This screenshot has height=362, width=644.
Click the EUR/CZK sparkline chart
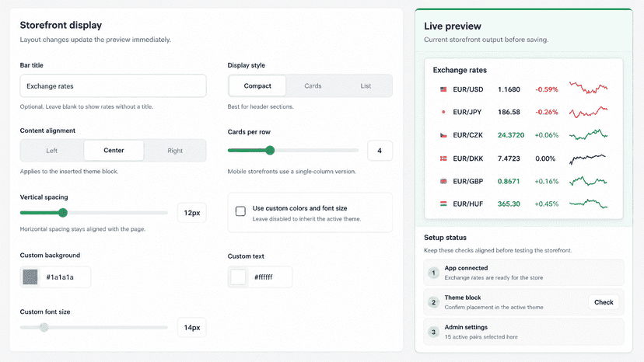pyautogui.click(x=588, y=134)
